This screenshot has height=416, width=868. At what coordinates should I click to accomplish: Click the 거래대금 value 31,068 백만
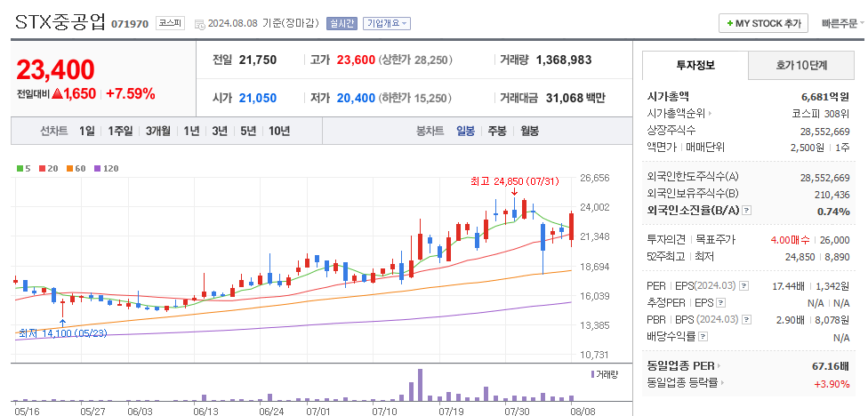(x=575, y=99)
